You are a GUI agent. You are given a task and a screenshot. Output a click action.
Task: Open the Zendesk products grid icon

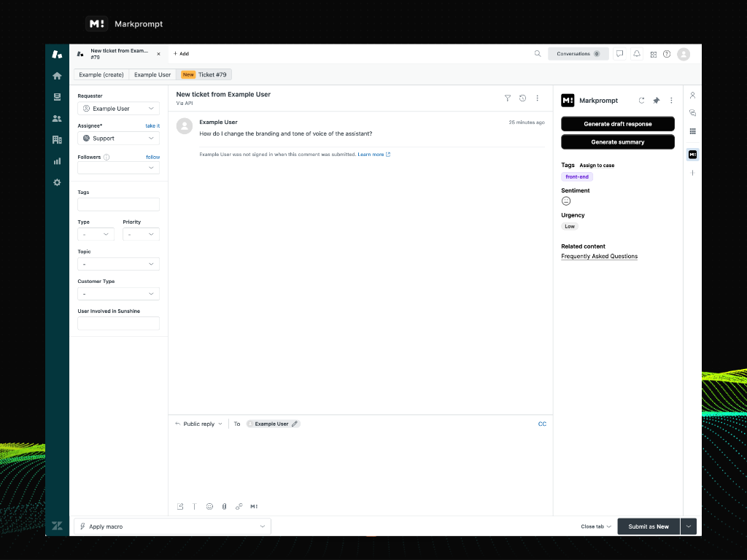pos(653,54)
